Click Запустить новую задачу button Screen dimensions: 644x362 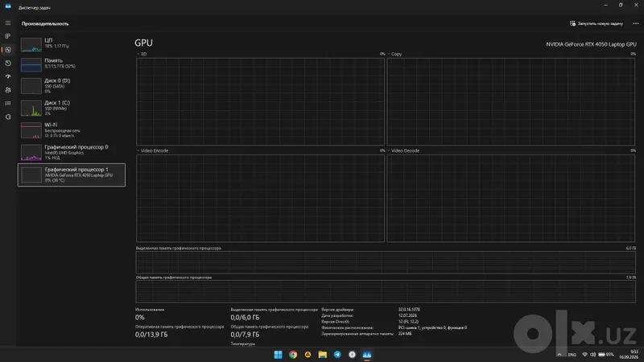[597, 23]
